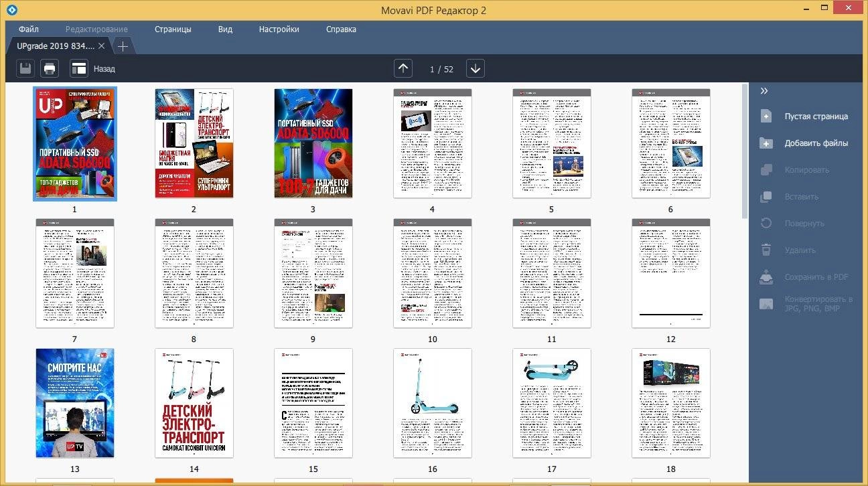The image size is (868, 486).
Task: Open the Файл menu
Action: tap(29, 29)
